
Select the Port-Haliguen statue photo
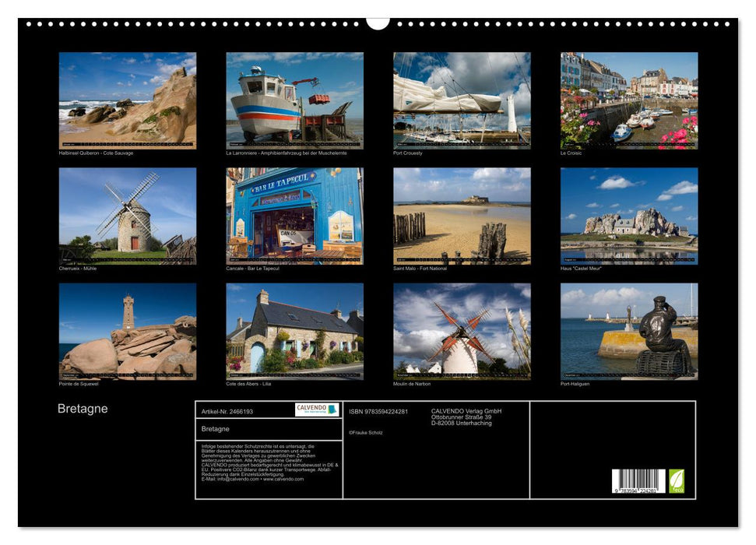coord(629,332)
